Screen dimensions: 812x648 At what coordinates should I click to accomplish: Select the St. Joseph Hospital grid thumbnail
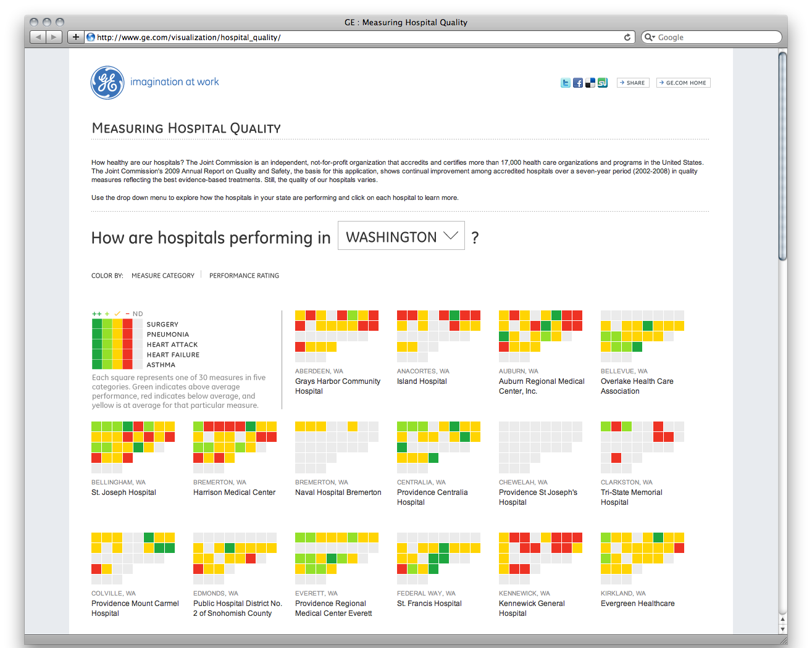coord(133,447)
